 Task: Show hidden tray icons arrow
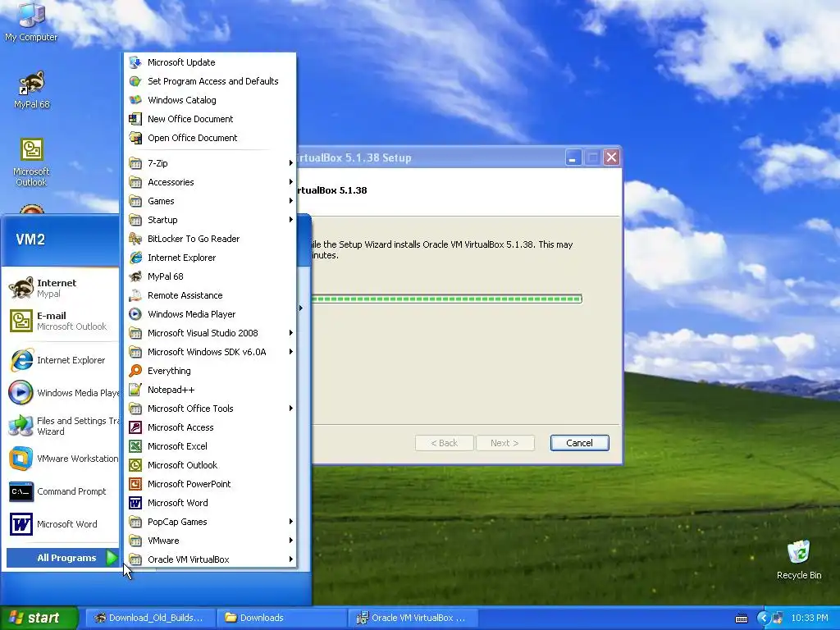pos(763,618)
